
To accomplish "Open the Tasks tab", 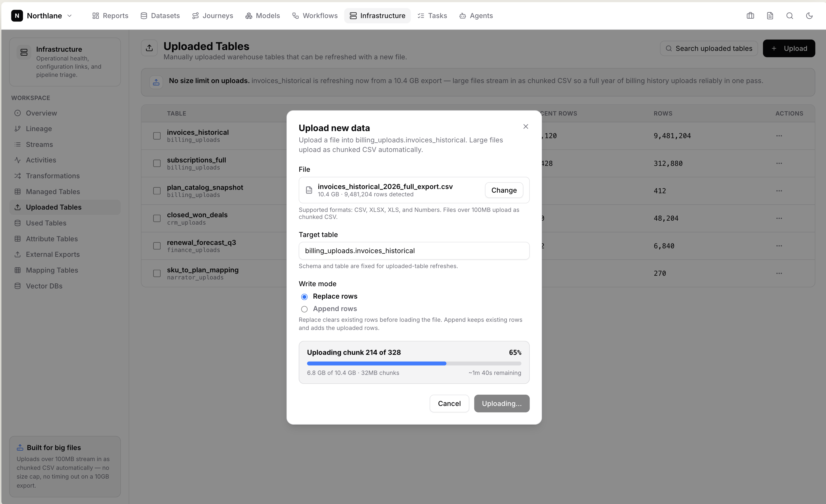I will [x=432, y=16].
